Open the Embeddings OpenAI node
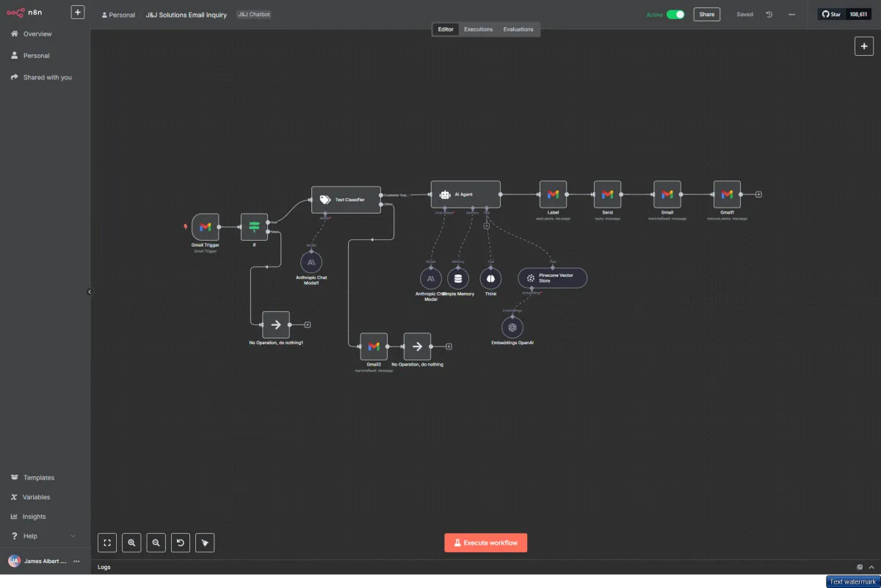Screen dimensions: 881x588 click(512, 327)
